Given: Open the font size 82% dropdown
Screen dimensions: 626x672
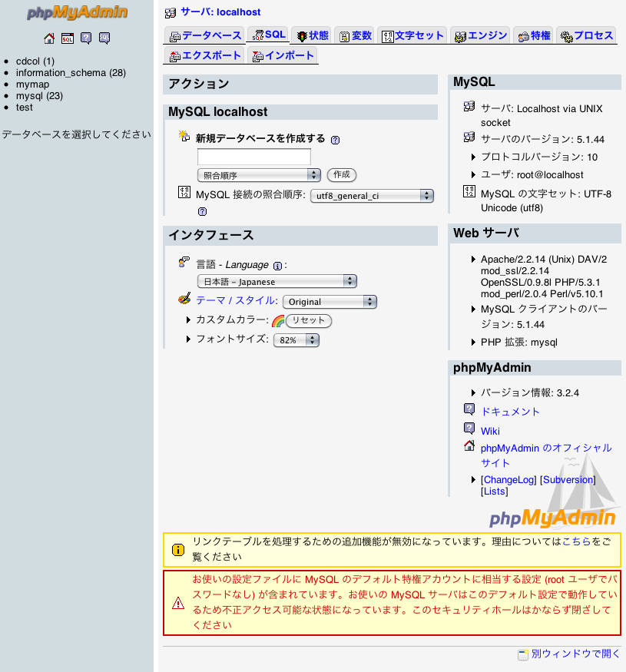Looking at the screenshot, I should 296,339.
